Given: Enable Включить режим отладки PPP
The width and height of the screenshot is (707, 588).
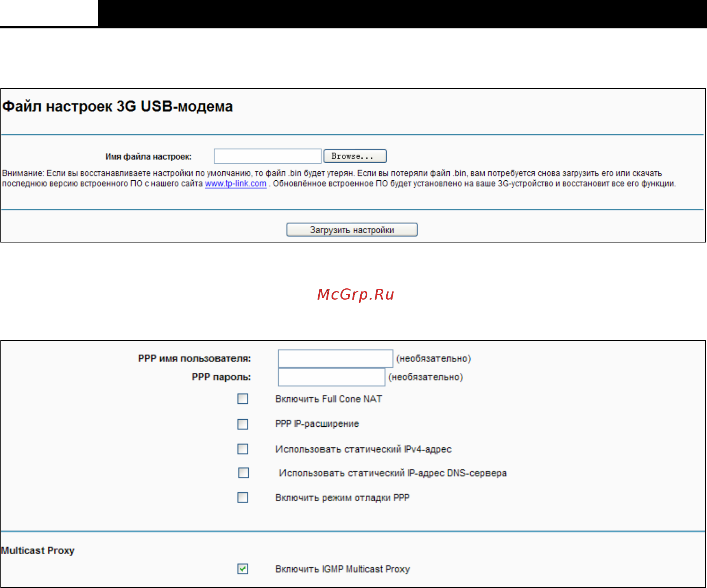Looking at the screenshot, I should tap(243, 497).
